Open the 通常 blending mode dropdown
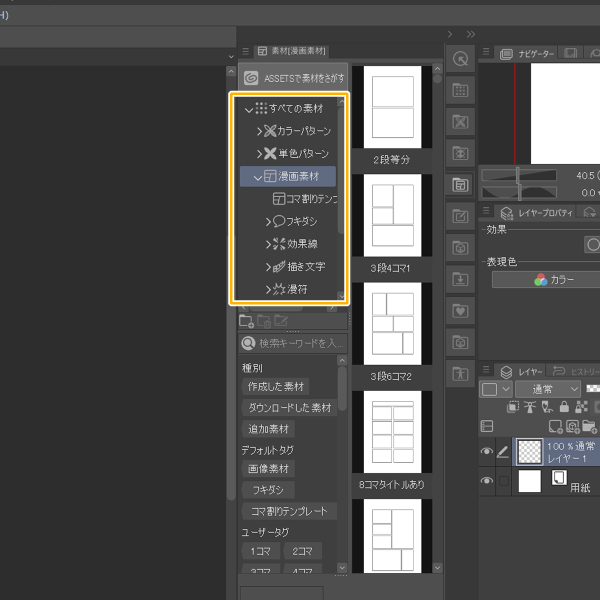This screenshot has width=600, height=600. 548,389
